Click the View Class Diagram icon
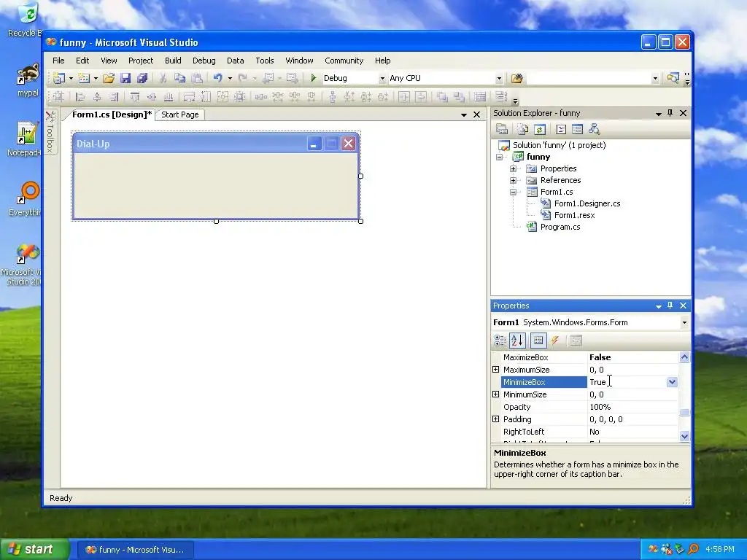Viewport: 747px width, 560px height. coord(594,129)
